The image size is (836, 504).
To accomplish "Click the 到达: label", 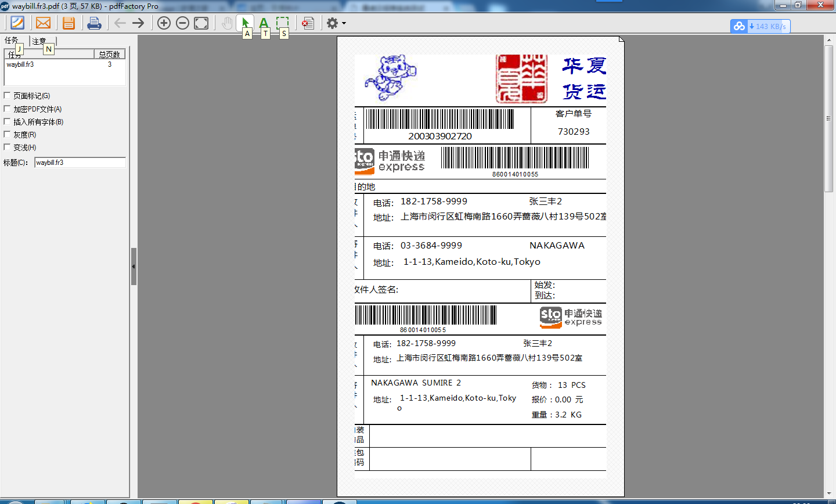I will (x=545, y=296).
